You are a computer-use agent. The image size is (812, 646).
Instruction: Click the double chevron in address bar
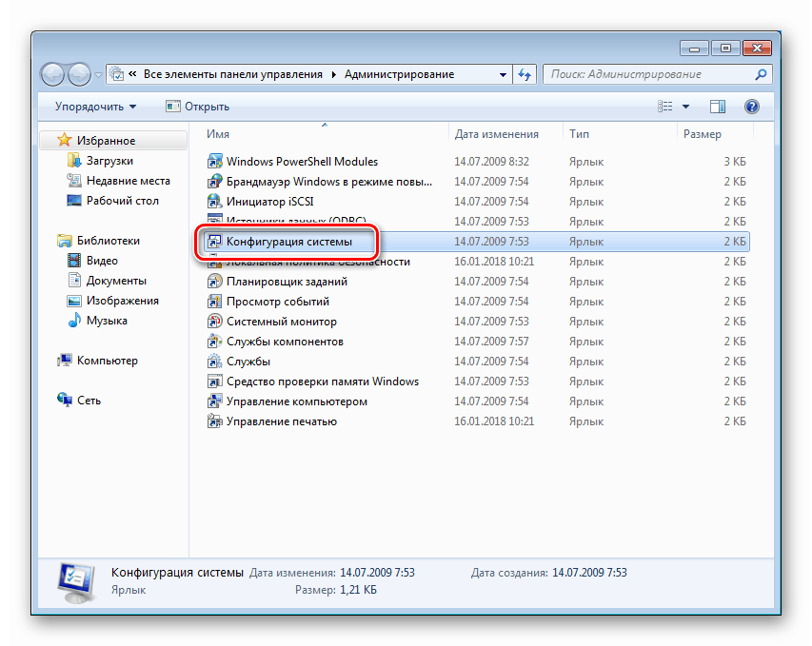tap(132, 74)
